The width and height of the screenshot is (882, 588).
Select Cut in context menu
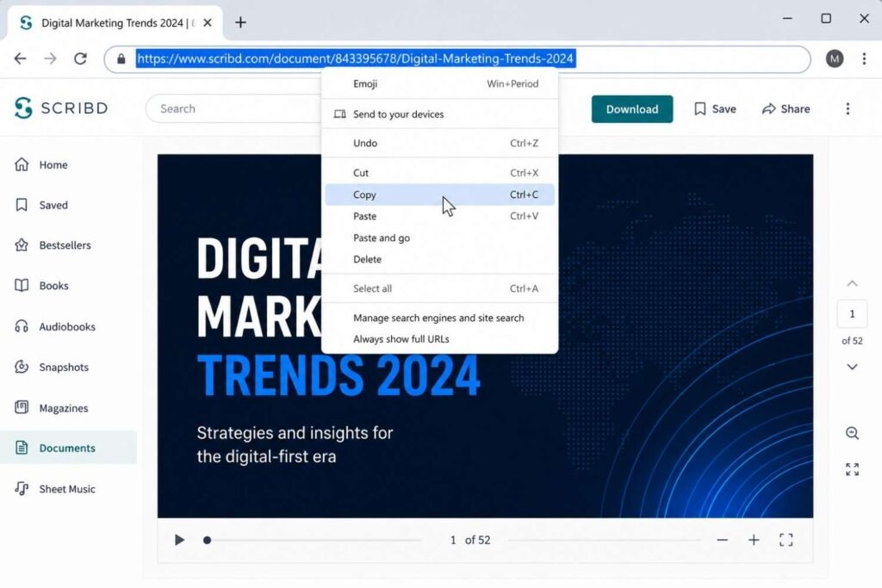440,172
